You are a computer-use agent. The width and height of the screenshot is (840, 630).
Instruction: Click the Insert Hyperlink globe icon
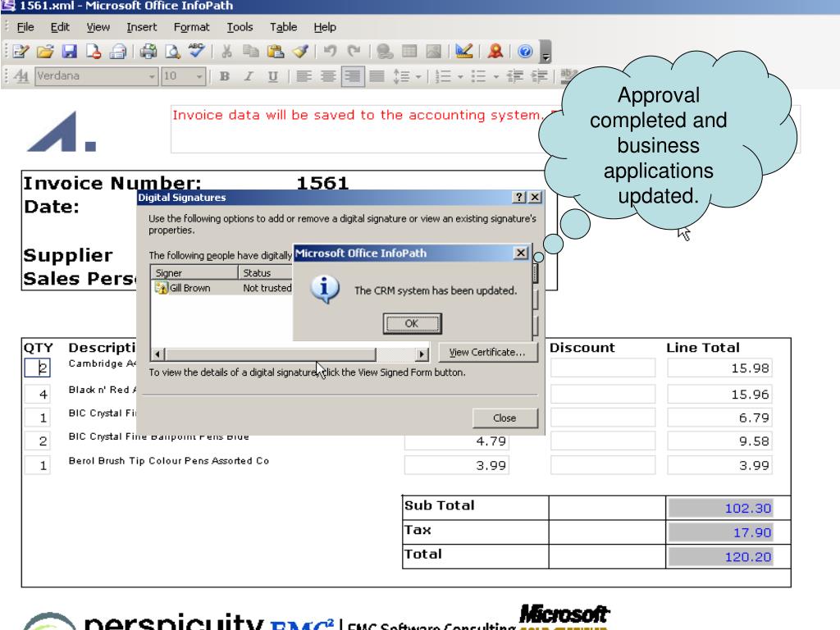(x=385, y=52)
